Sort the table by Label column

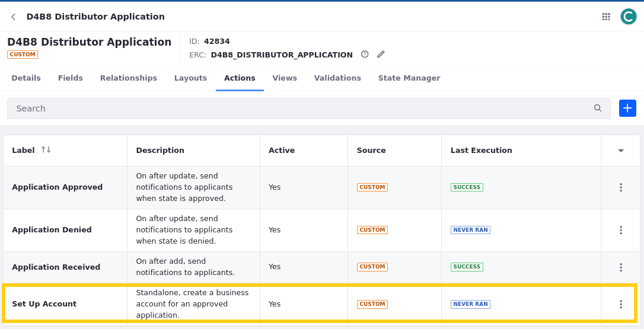click(46, 151)
